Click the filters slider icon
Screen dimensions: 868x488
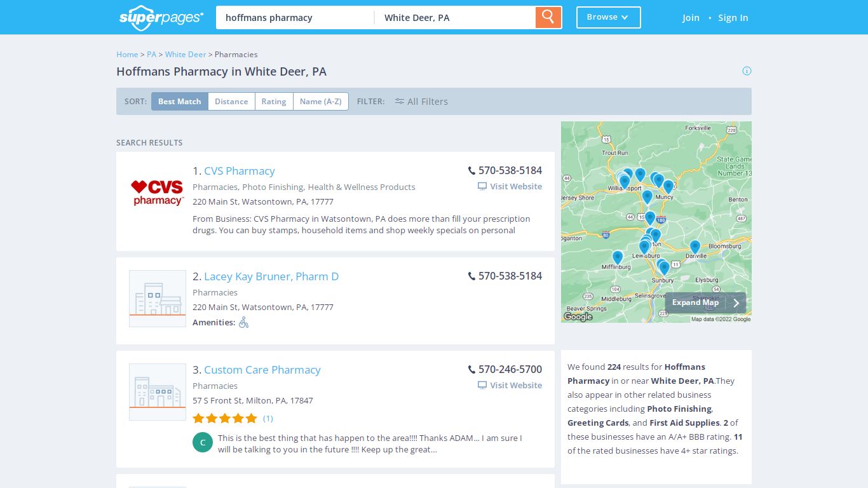[400, 102]
